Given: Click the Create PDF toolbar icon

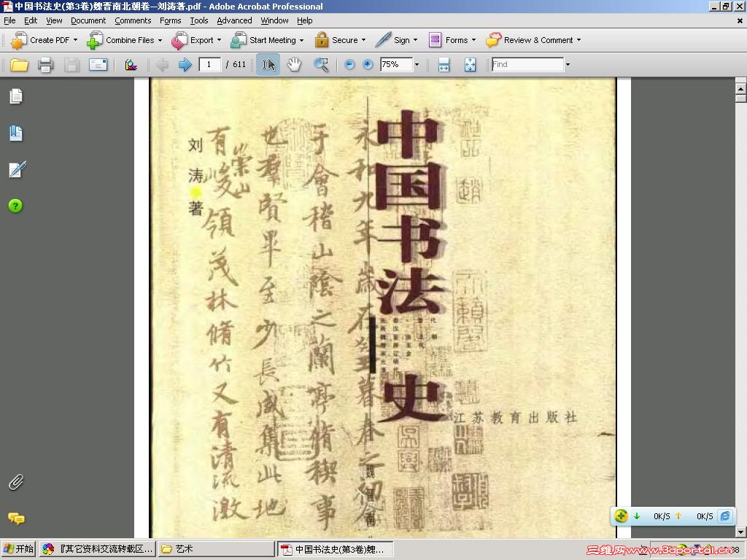Looking at the screenshot, I should 18,41.
